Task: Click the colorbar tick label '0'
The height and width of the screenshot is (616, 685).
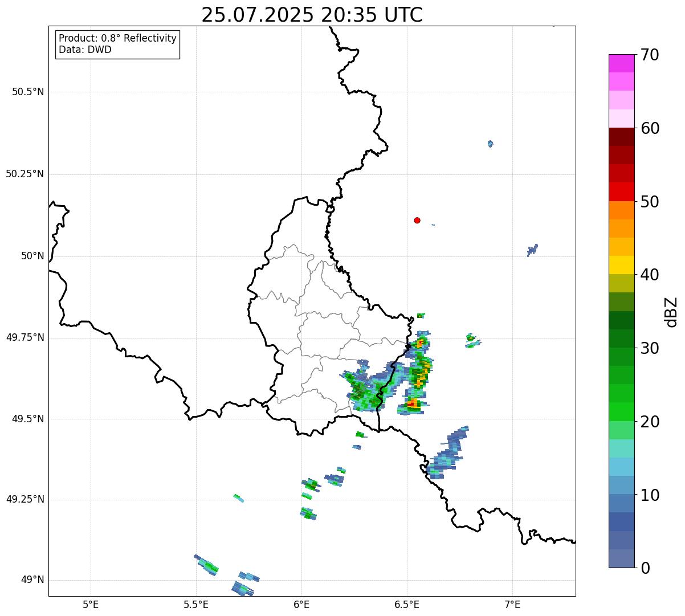Action: 645,568
